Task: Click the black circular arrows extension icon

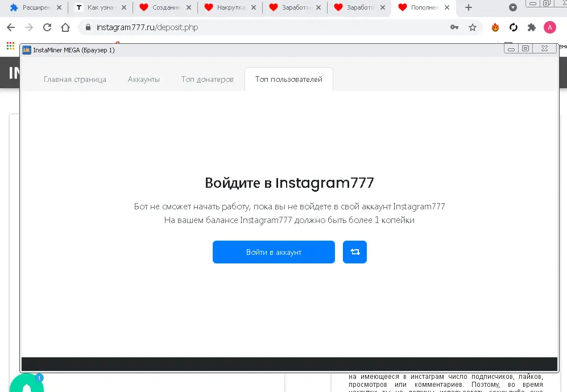Action: (x=514, y=27)
